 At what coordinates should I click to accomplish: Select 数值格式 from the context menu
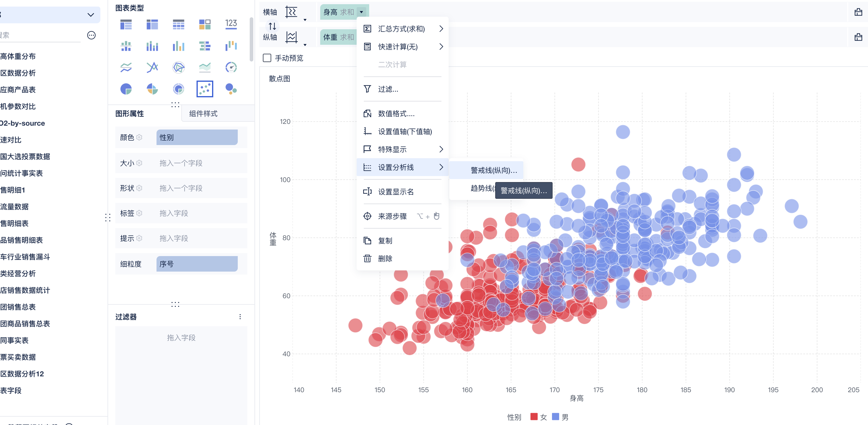click(x=396, y=114)
